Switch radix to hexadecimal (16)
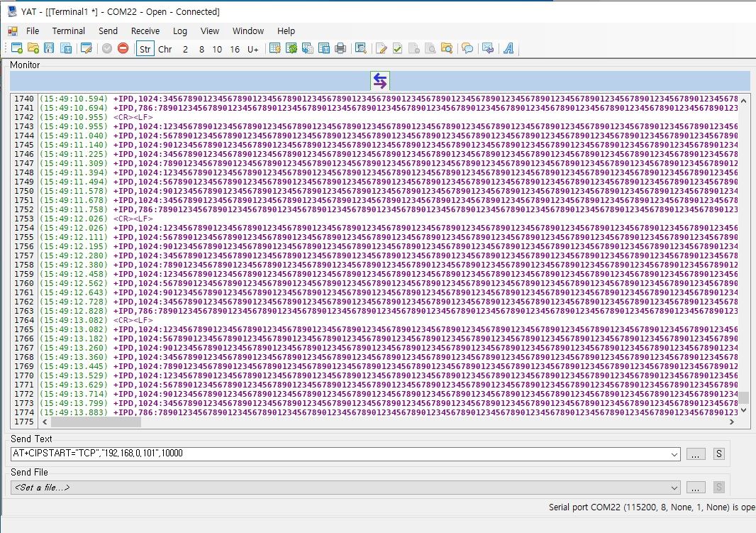 pyautogui.click(x=235, y=49)
